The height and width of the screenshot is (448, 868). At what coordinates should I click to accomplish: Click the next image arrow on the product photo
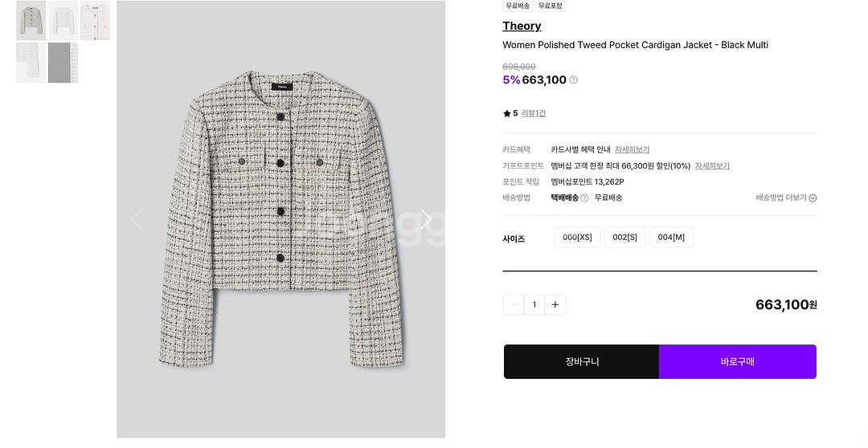[426, 219]
